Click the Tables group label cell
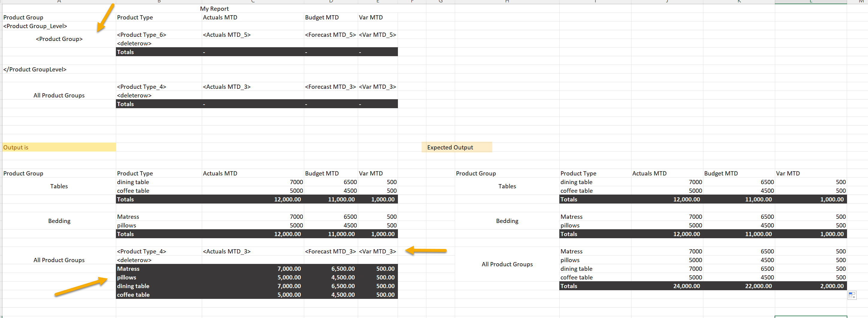This screenshot has height=318, width=868. [59, 186]
